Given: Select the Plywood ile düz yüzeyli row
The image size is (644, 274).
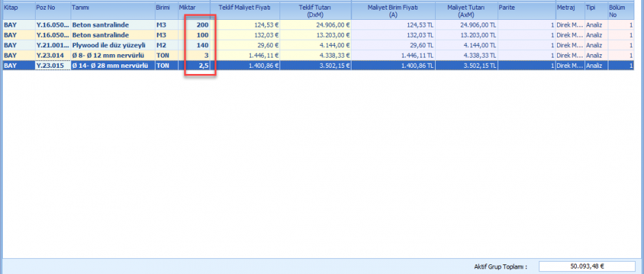Looking at the screenshot, I should pyautogui.click(x=112, y=45).
